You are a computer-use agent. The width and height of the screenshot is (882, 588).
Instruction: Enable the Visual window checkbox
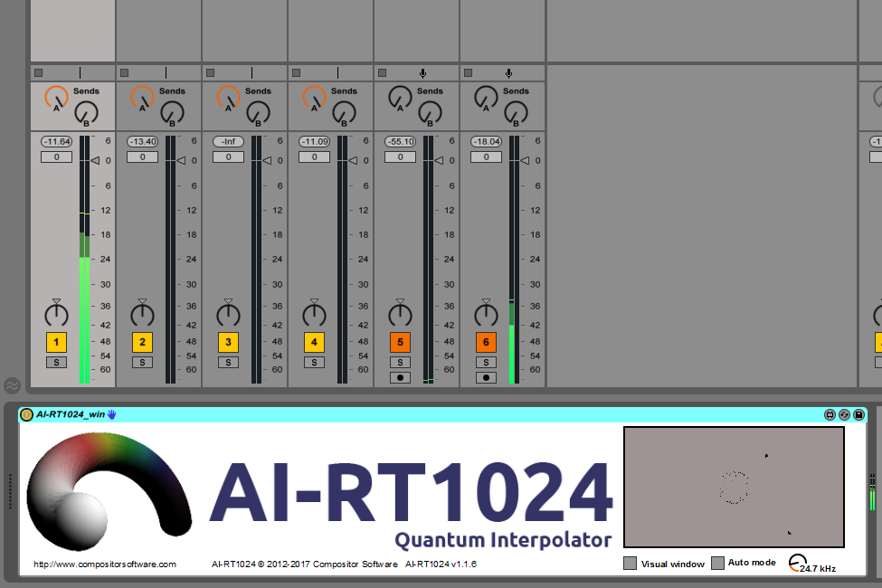click(631, 564)
